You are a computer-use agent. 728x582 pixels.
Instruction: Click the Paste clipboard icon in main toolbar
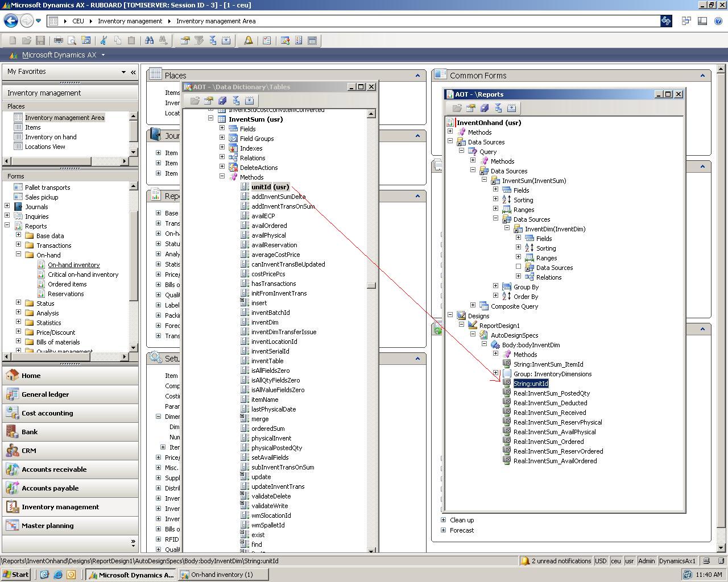point(131,40)
